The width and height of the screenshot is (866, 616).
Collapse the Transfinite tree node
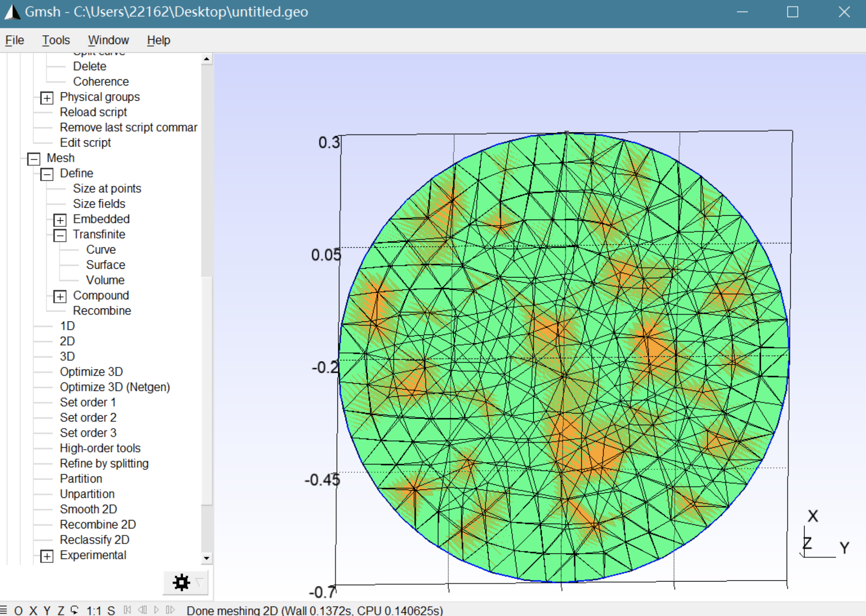[60, 235]
